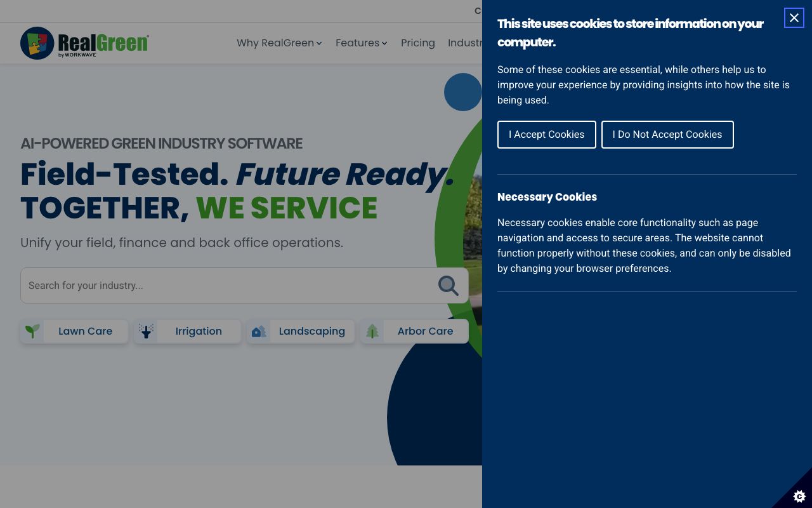The height and width of the screenshot is (508, 812).
Task: Expand the Features dropdown menu
Action: pos(362,43)
